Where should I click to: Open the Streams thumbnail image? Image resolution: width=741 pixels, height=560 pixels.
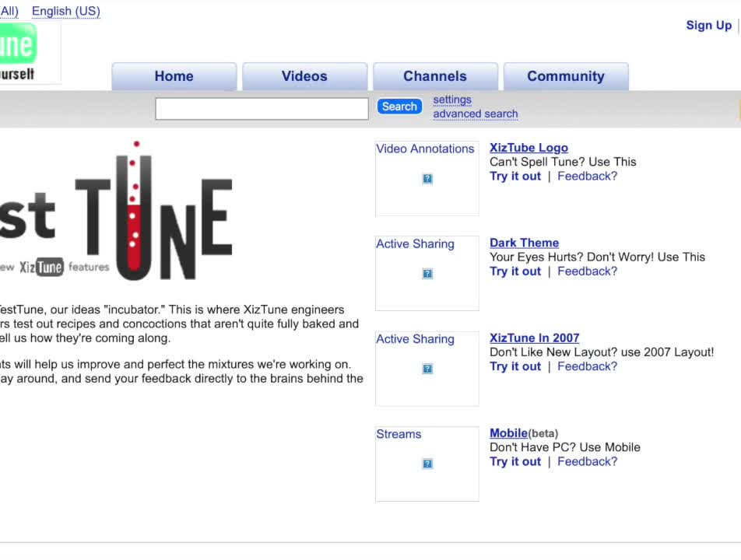click(x=427, y=464)
